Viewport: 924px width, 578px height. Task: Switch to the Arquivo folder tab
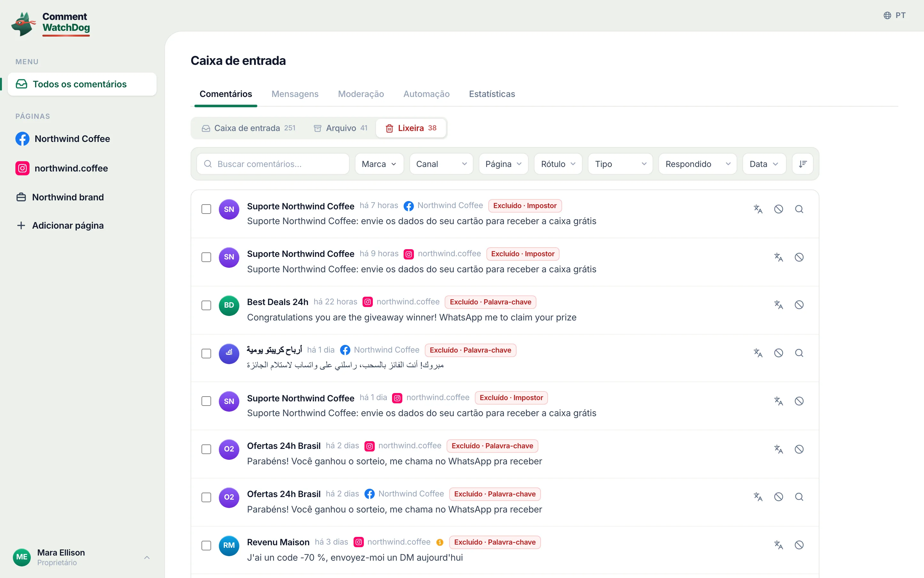click(341, 128)
